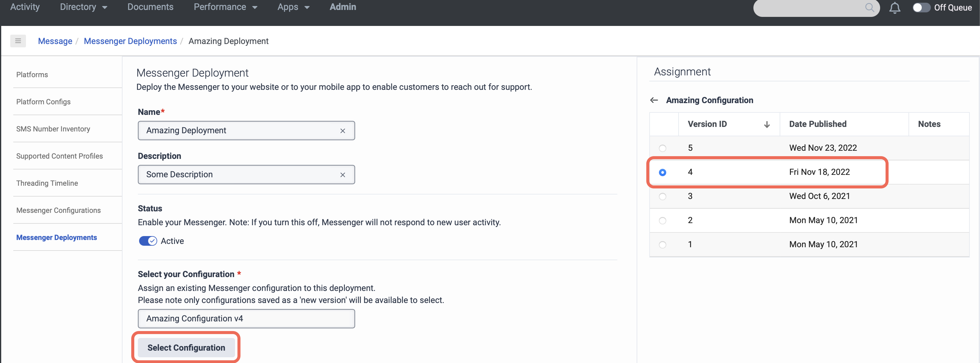Expand the Directory dropdown menu
980x363 pixels.
(x=83, y=7)
